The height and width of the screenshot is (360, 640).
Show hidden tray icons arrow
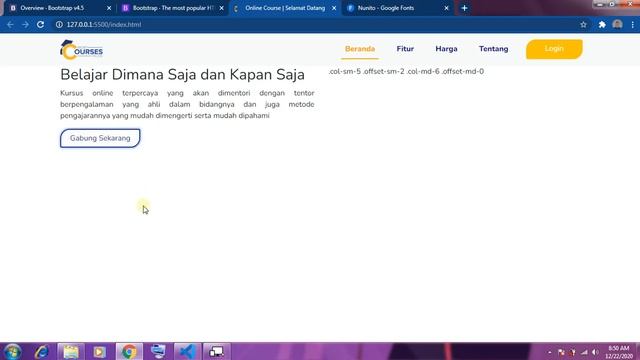pos(550,352)
